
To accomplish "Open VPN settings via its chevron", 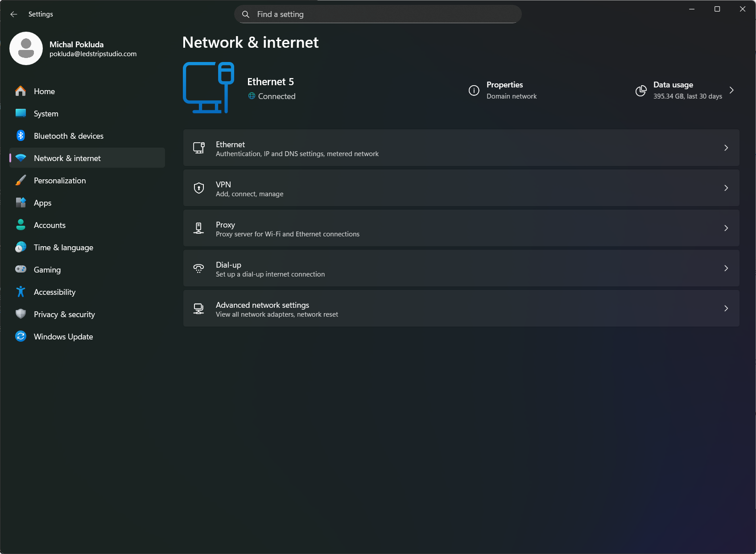I will (726, 188).
